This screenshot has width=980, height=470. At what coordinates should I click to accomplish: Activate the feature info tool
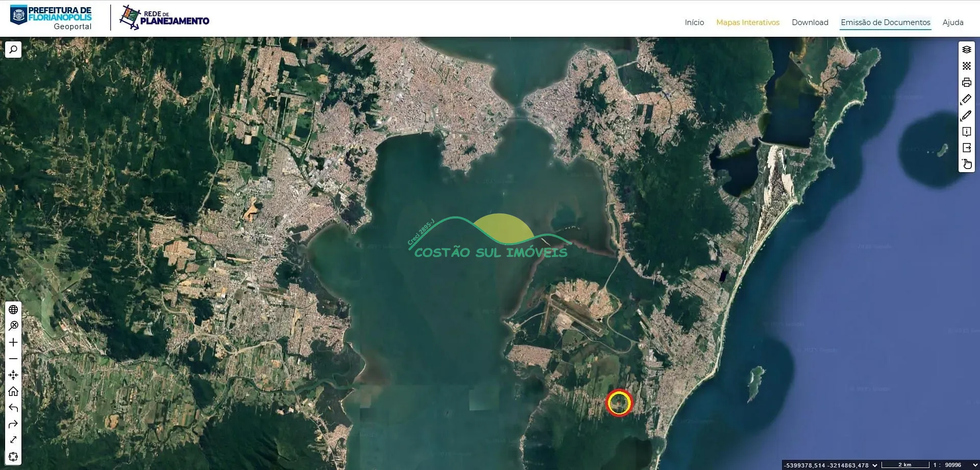(x=967, y=131)
